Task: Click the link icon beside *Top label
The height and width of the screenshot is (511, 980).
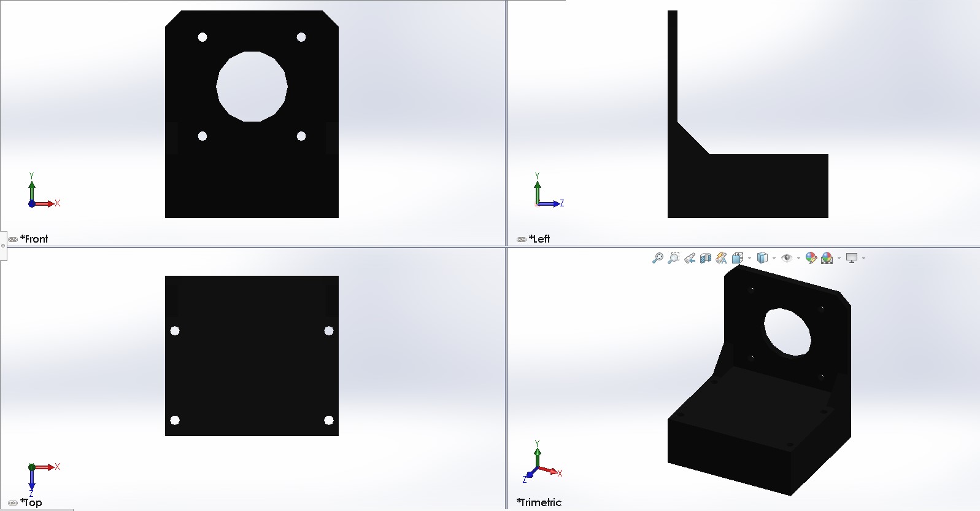Action: (x=13, y=503)
